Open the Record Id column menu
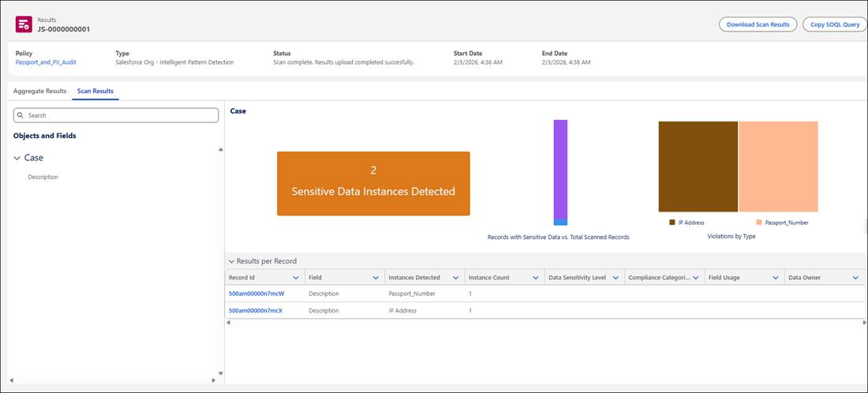Image resolution: width=868 pixels, height=393 pixels. click(296, 278)
